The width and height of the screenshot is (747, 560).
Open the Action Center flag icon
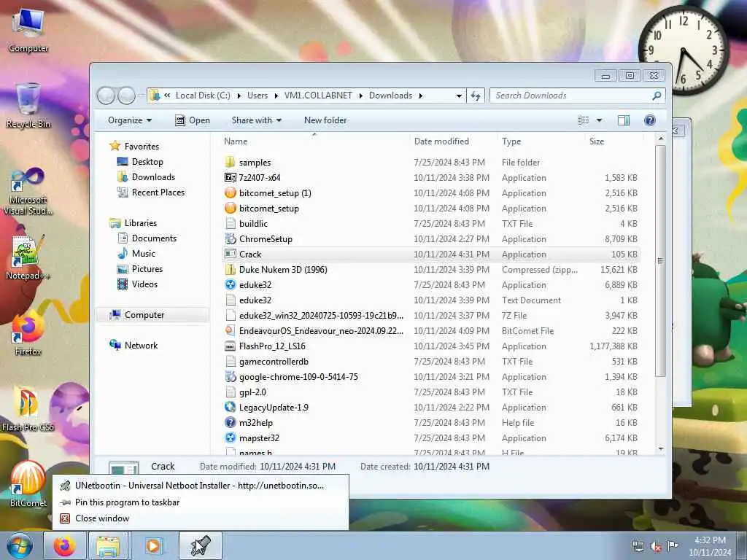click(673, 545)
